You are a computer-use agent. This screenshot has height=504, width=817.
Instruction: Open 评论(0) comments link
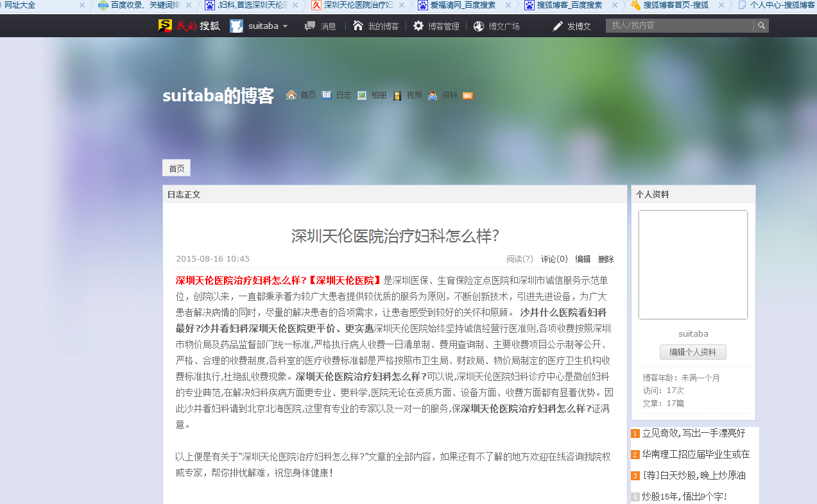[x=554, y=259]
